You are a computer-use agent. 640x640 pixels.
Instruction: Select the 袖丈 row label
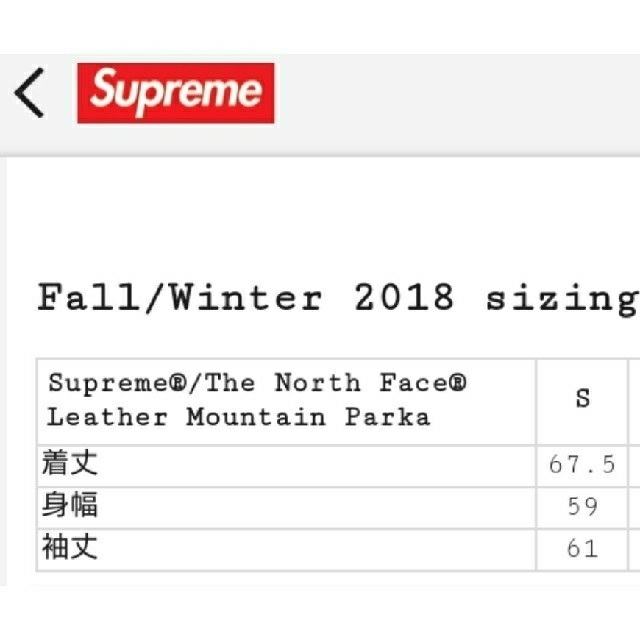(70, 547)
